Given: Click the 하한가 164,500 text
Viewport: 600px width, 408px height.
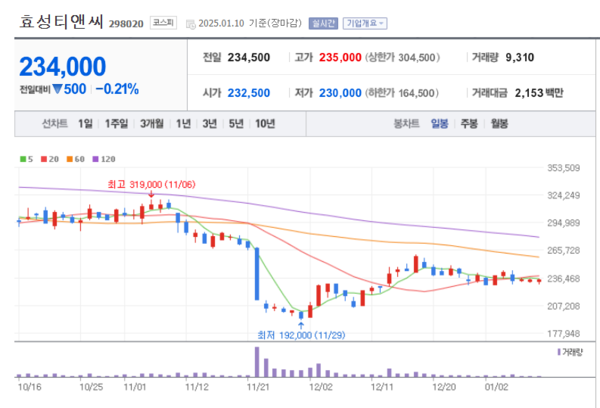Looking at the screenshot, I should click(402, 93).
